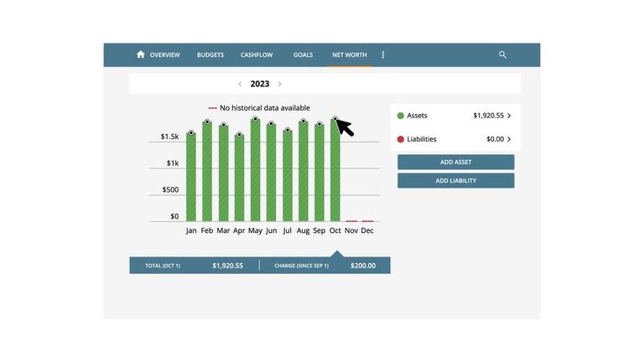644x362 pixels.
Task: Open the three-dot more menu
Action: point(382,54)
